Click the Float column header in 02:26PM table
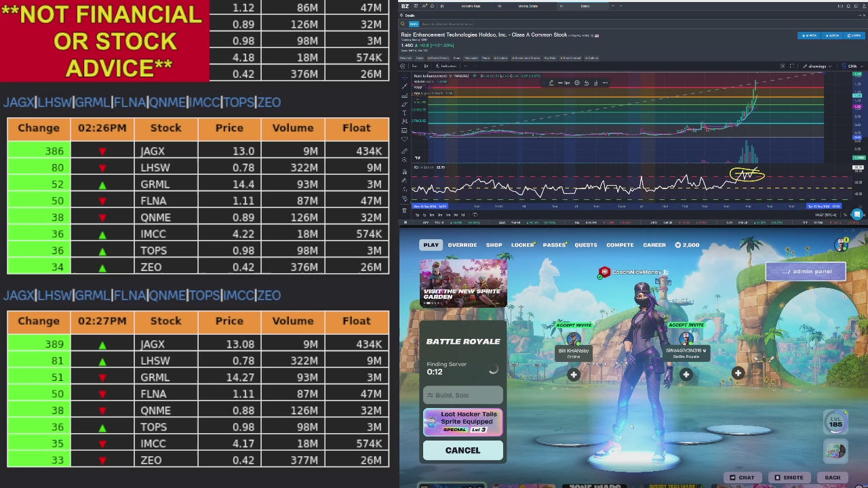868x488 pixels. [x=357, y=128]
